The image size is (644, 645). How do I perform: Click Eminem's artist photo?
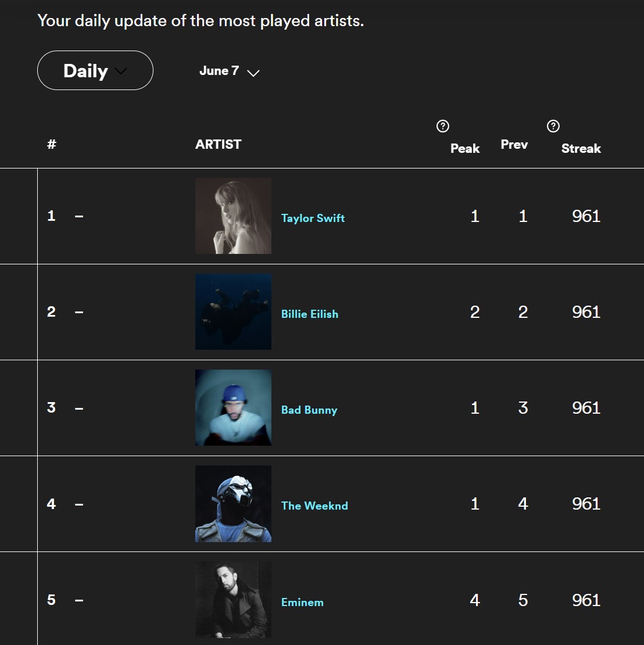coord(233,600)
